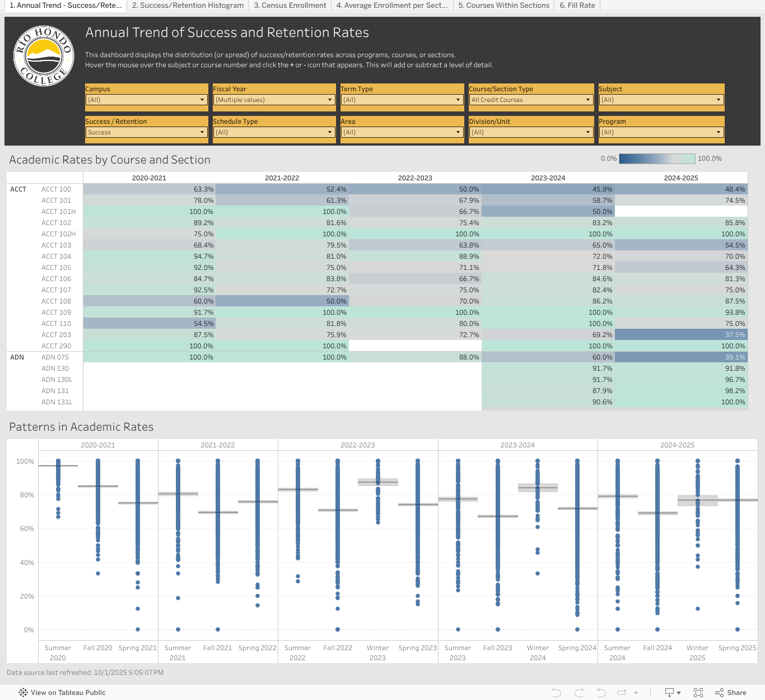The image size is (765, 700).
Task: Open the Fill Rate tab
Action: (x=577, y=6)
